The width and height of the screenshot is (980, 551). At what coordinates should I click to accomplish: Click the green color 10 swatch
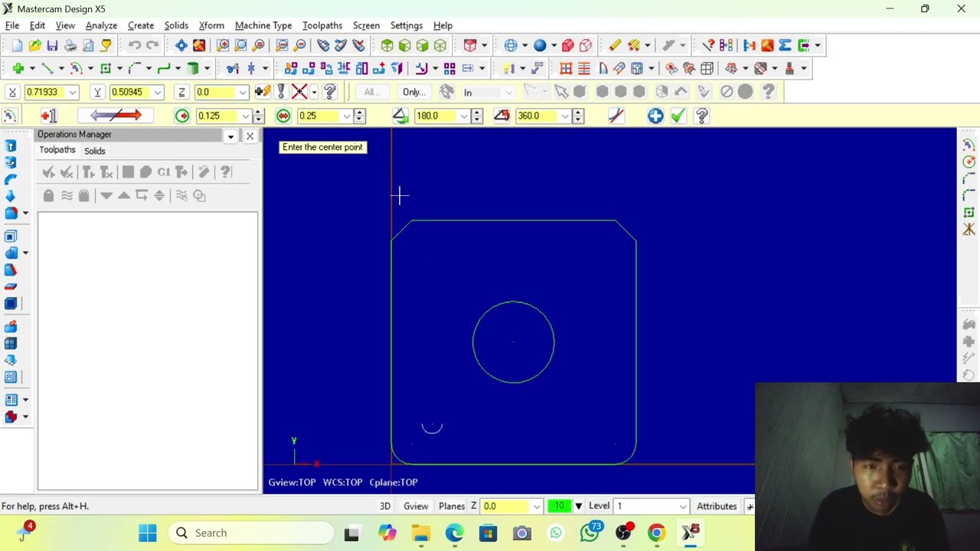point(560,506)
